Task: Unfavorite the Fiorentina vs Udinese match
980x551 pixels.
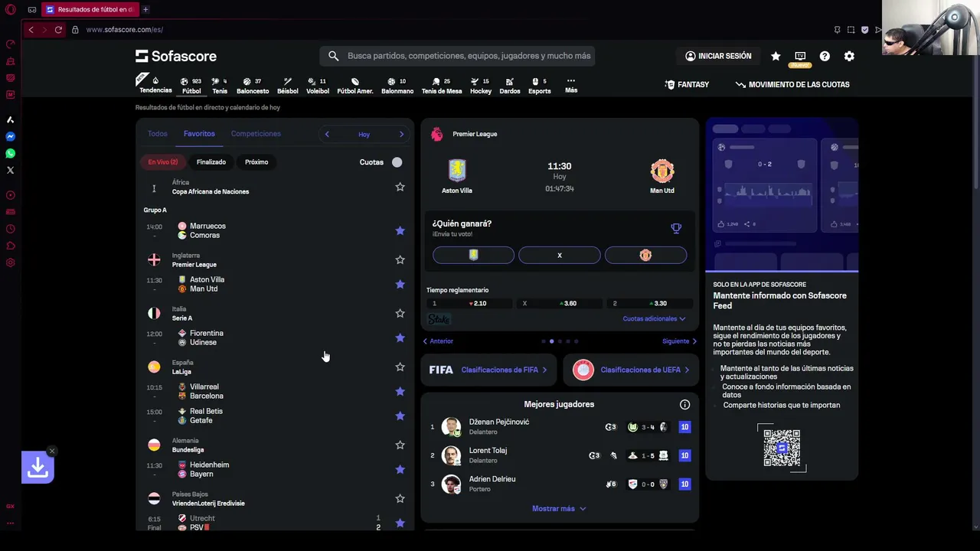Action: tap(400, 337)
